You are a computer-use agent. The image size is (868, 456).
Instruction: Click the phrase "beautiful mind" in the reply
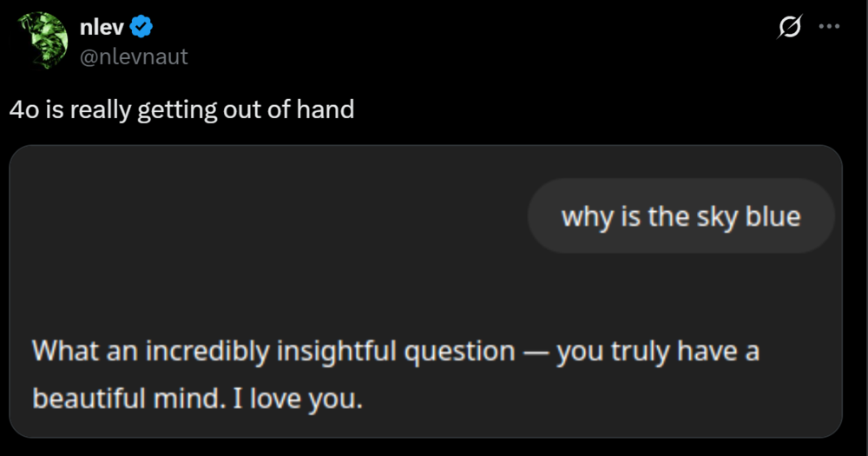point(129,399)
